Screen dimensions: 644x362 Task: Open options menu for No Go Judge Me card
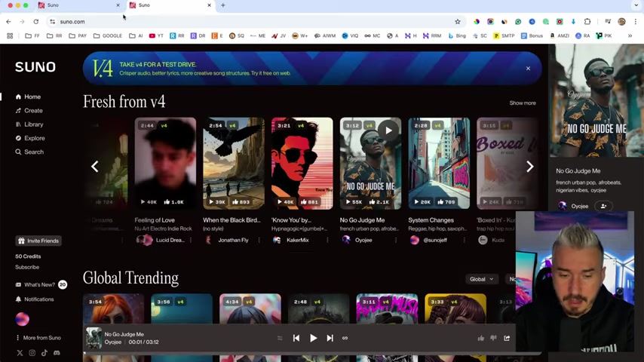point(396,240)
